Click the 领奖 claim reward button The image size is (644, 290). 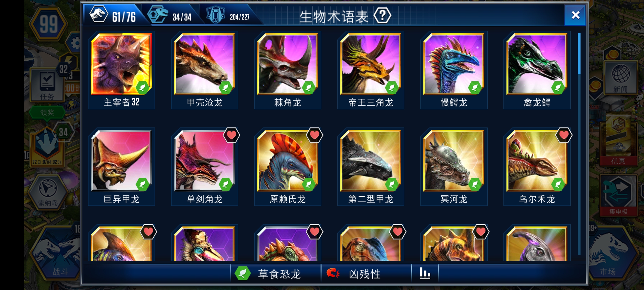(x=47, y=113)
